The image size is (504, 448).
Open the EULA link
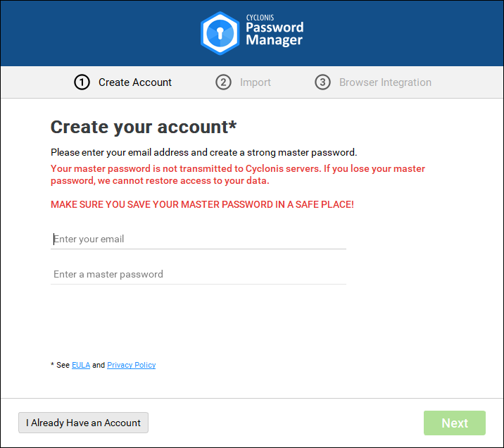pos(81,366)
